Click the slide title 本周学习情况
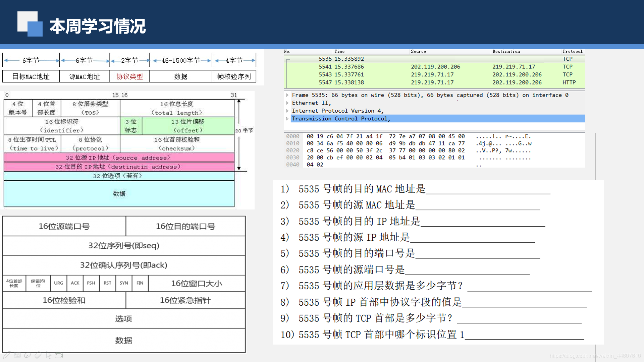644x362 pixels. click(98, 26)
